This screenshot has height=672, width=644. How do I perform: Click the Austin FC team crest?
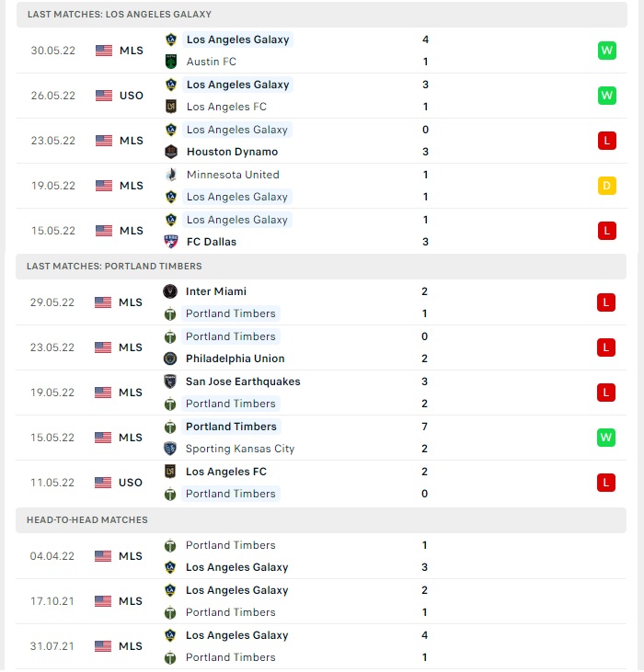(171, 62)
